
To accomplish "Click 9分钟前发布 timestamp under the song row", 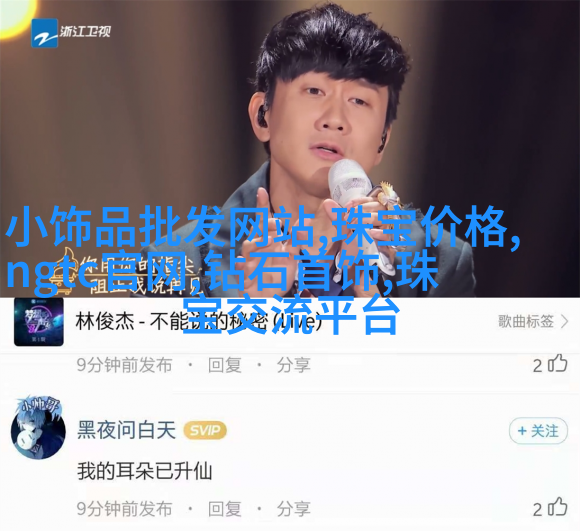I will coord(125,365).
